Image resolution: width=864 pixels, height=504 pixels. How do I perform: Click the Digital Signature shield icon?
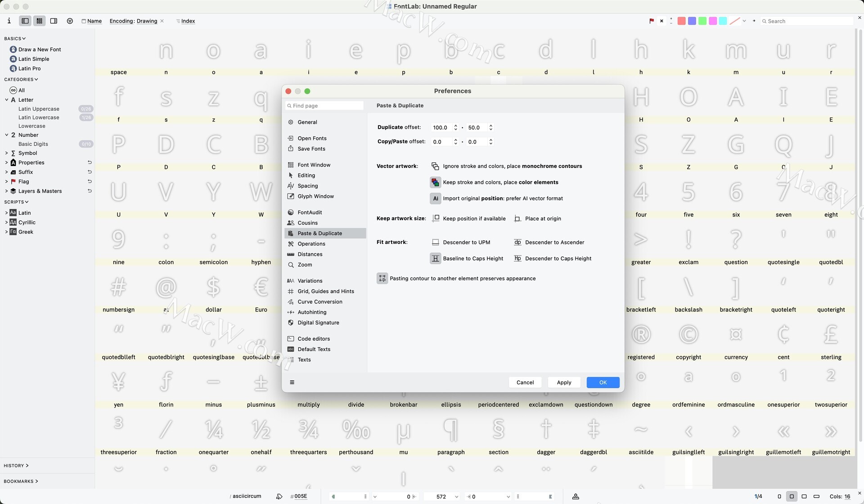click(x=291, y=323)
